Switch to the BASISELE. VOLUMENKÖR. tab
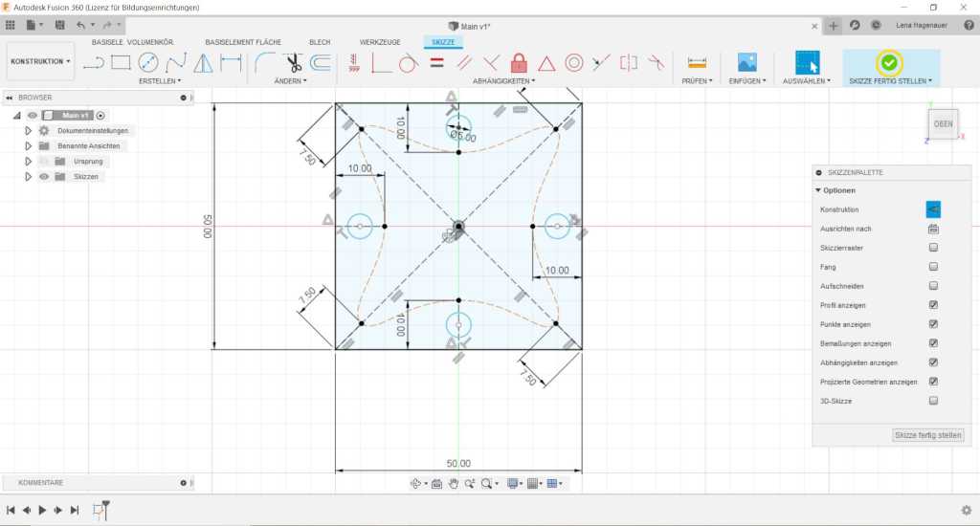The height and width of the screenshot is (526, 980). pos(132,42)
